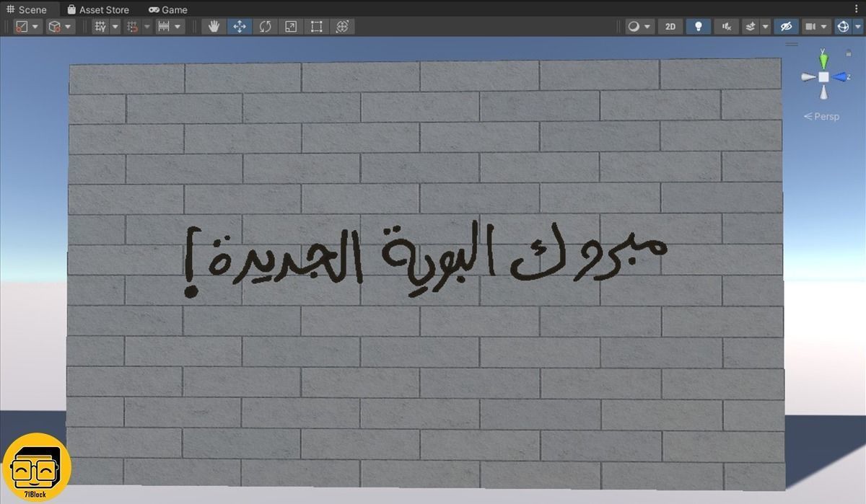Click the draw mode shading sphere icon
Image resolution: width=866 pixels, height=504 pixels.
coord(634,27)
